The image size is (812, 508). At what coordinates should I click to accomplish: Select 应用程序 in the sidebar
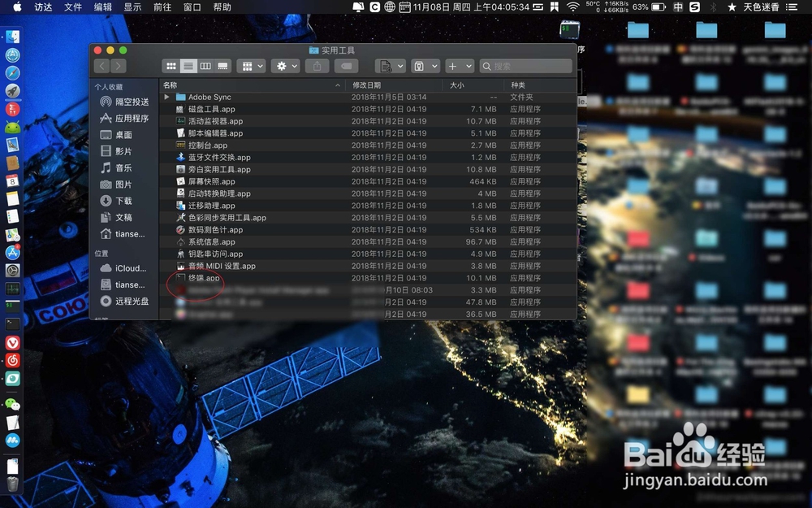pos(124,118)
